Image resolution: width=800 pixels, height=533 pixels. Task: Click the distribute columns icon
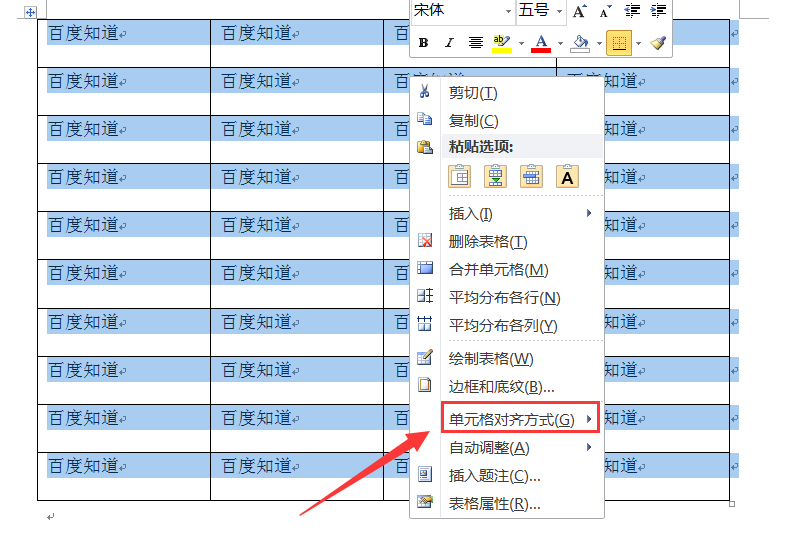[424, 323]
